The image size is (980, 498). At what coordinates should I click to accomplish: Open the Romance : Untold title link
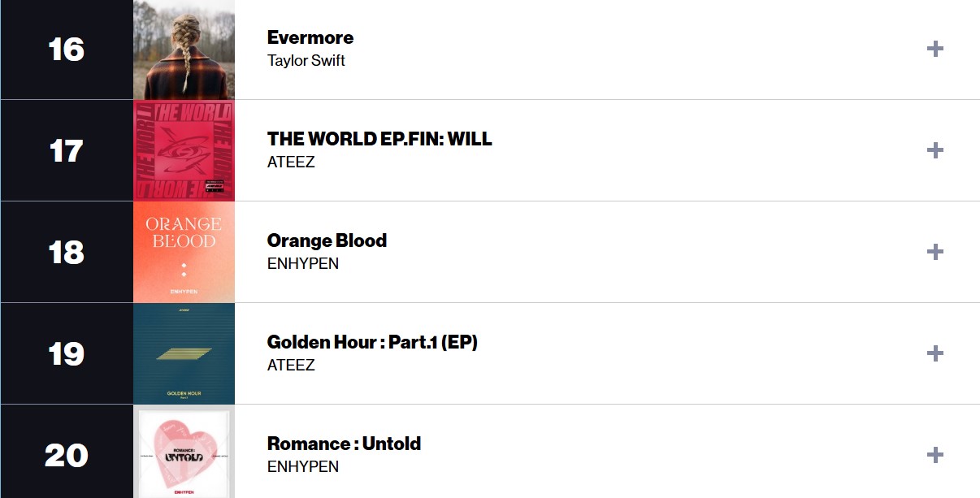344,444
